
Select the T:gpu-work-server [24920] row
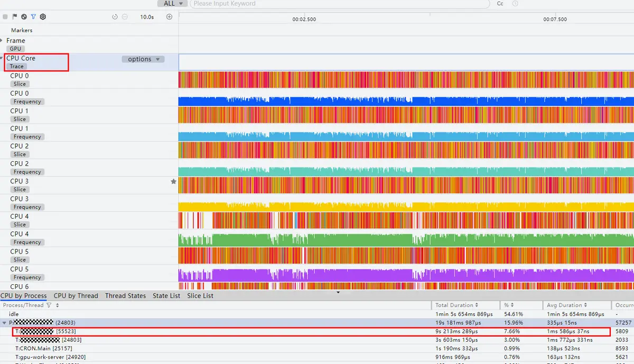(x=317, y=357)
